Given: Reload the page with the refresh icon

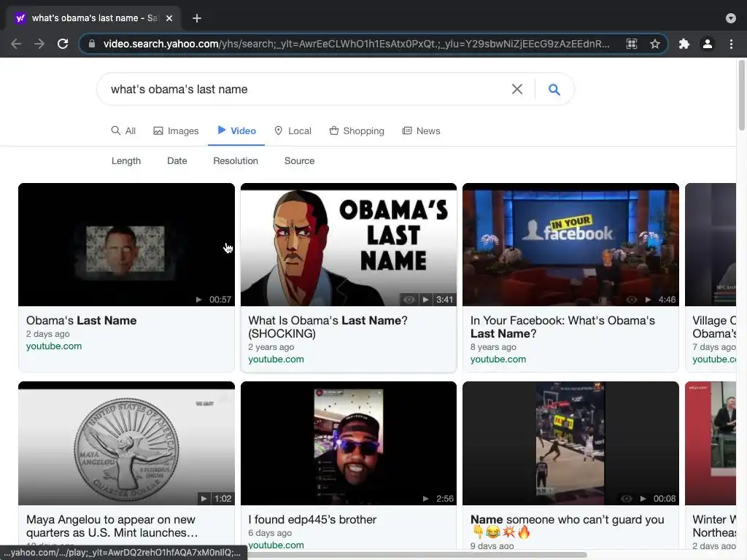Looking at the screenshot, I should click(63, 44).
